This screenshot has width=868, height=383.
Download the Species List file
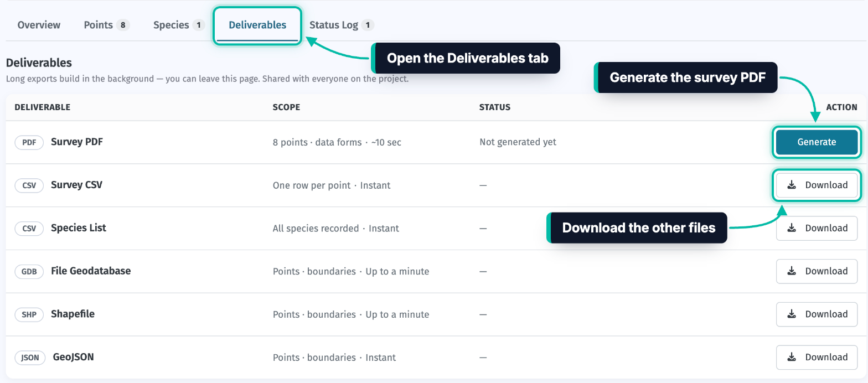817,228
